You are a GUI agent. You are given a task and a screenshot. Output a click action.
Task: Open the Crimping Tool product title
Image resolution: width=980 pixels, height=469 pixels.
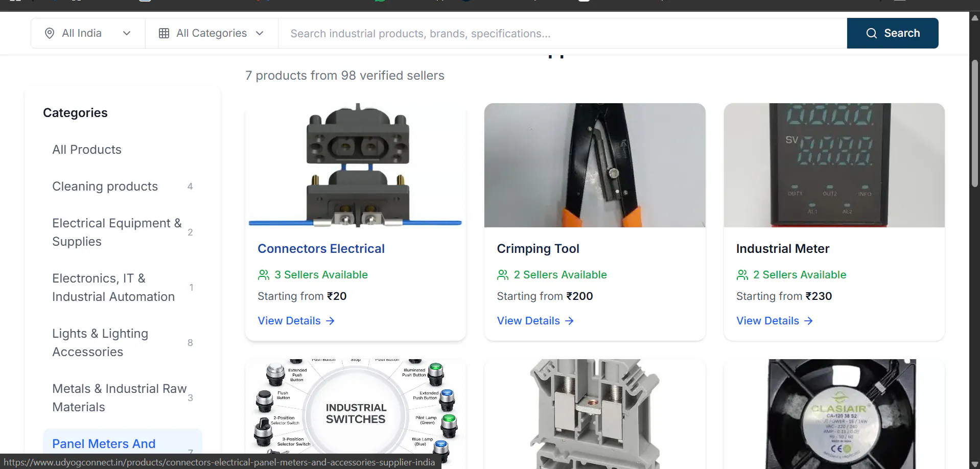[x=538, y=249]
